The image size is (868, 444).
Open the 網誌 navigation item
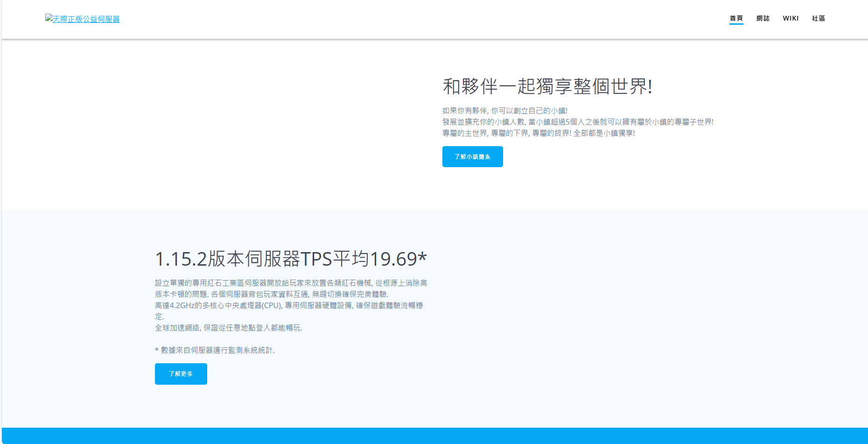click(x=763, y=18)
